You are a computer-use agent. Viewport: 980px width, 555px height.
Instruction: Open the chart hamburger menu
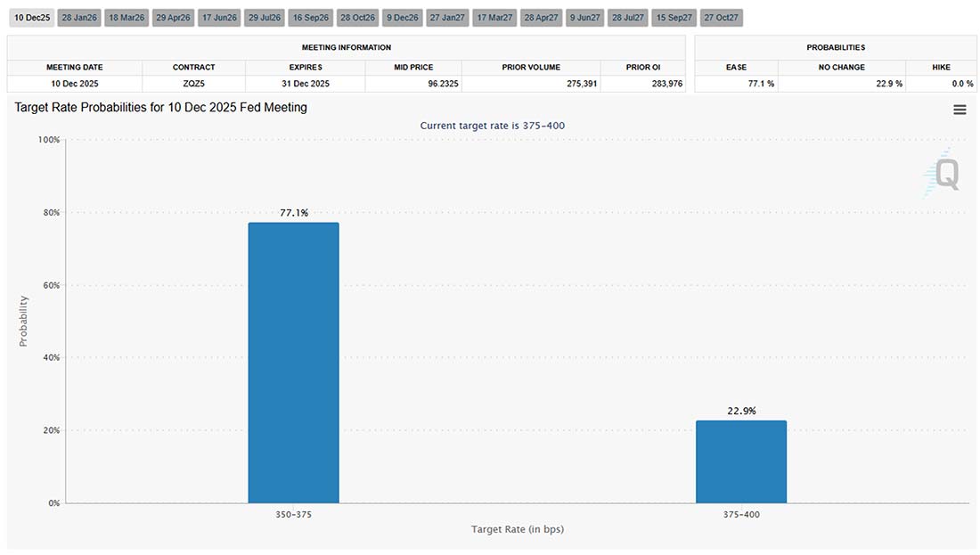(x=960, y=109)
